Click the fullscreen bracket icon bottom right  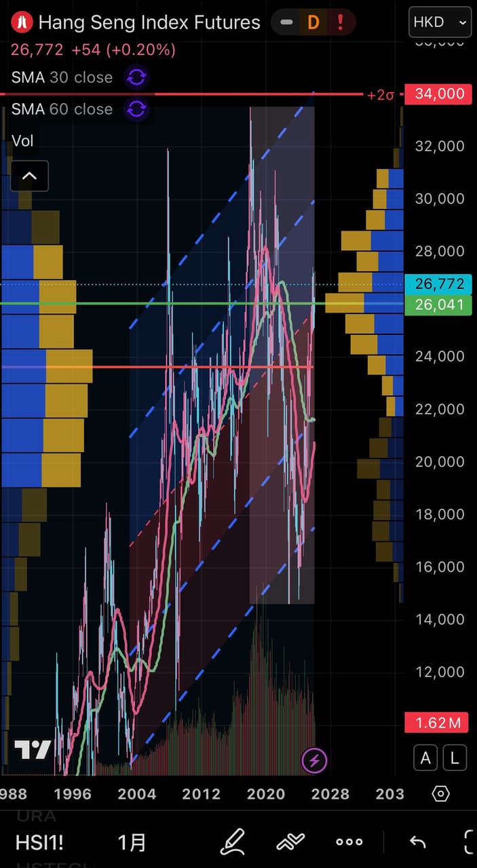pyautogui.click(x=469, y=842)
